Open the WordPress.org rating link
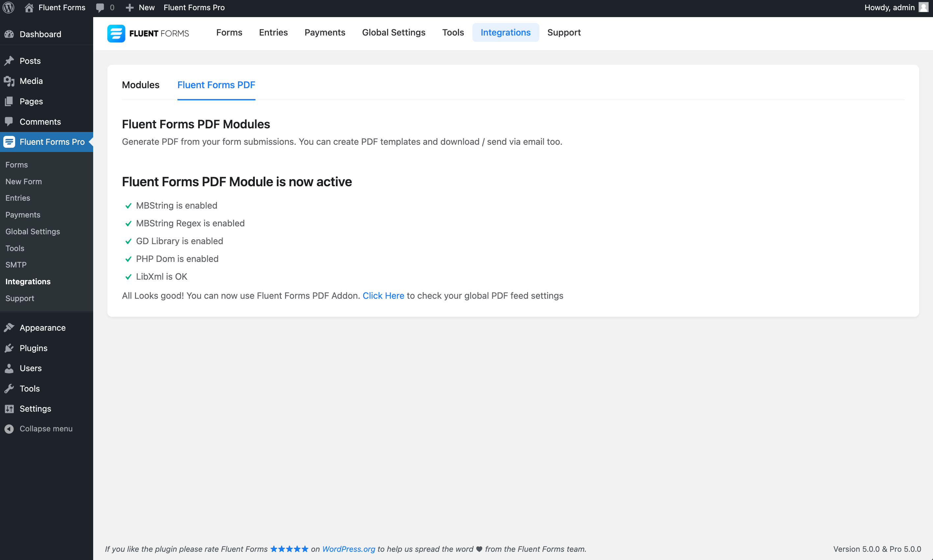Viewport: 933px width, 560px height. [x=349, y=549]
